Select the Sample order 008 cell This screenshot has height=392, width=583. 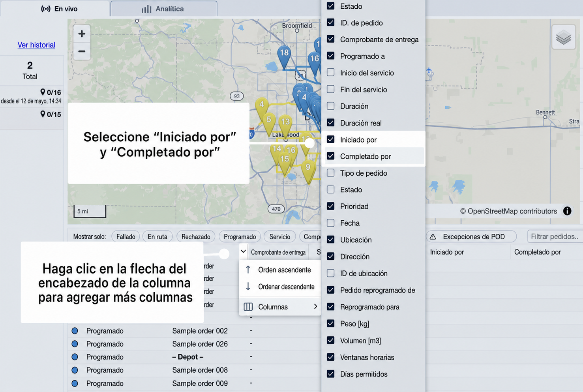pos(200,370)
